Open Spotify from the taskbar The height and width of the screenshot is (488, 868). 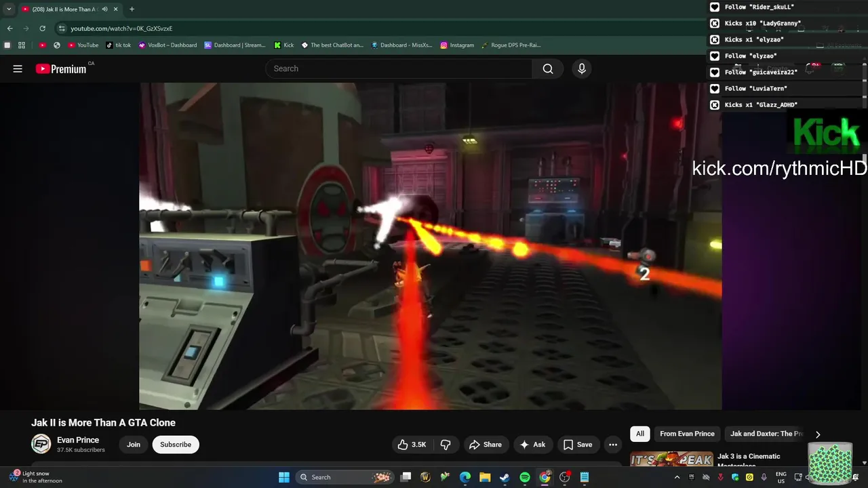[525, 477]
